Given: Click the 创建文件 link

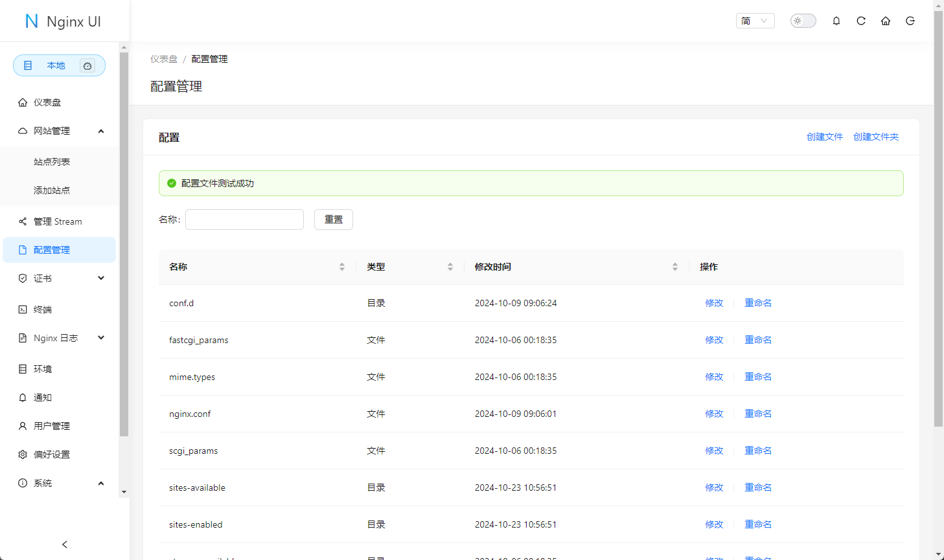Looking at the screenshot, I should (x=824, y=137).
